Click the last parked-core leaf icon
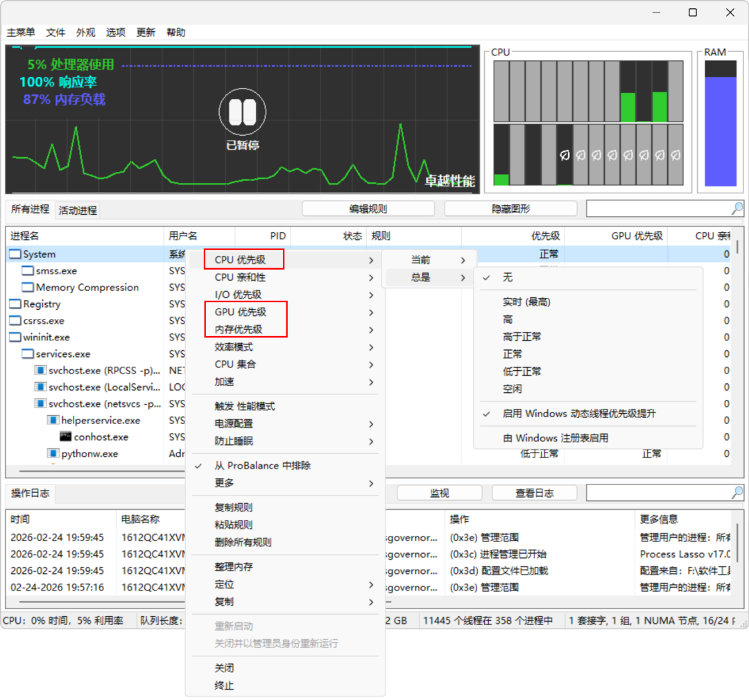The image size is (749, 700). [x=675, y=155]
